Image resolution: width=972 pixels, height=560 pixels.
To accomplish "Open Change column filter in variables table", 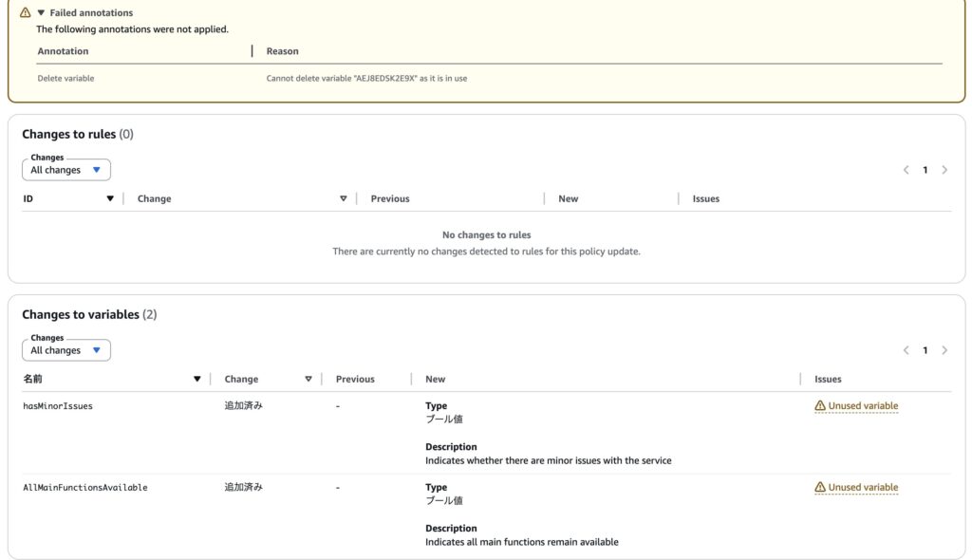I will pos(308,379).
